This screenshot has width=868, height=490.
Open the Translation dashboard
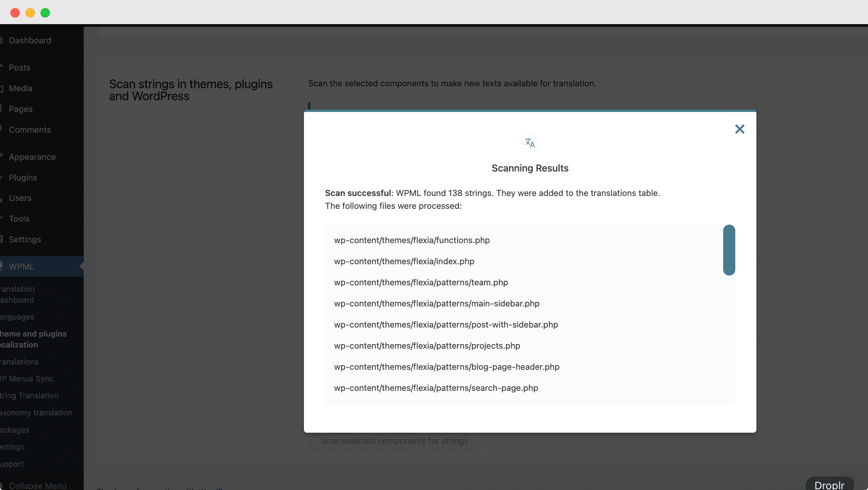17,294
